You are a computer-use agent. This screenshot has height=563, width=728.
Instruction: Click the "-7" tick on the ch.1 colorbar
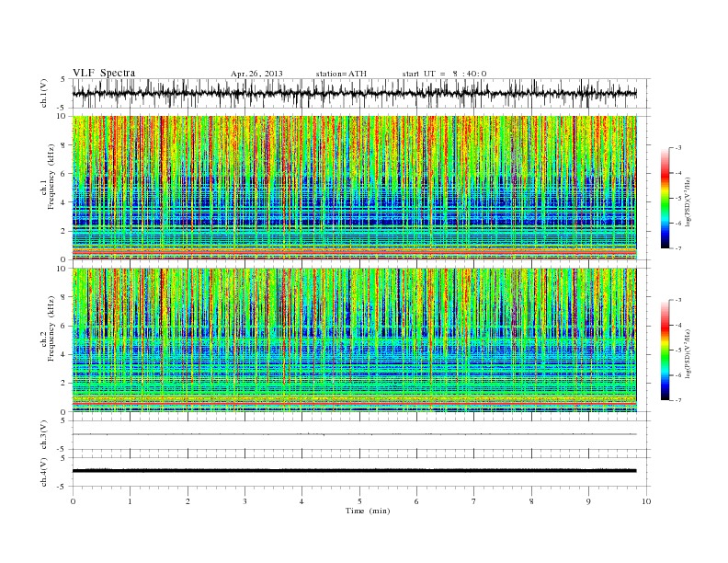tap(678, 248)
